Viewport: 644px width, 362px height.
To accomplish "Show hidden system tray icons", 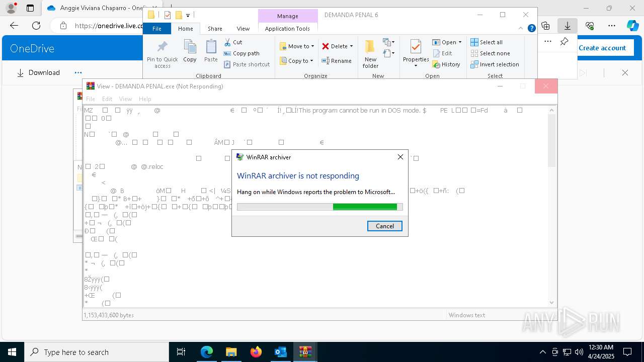I will (x=542, y=352).
